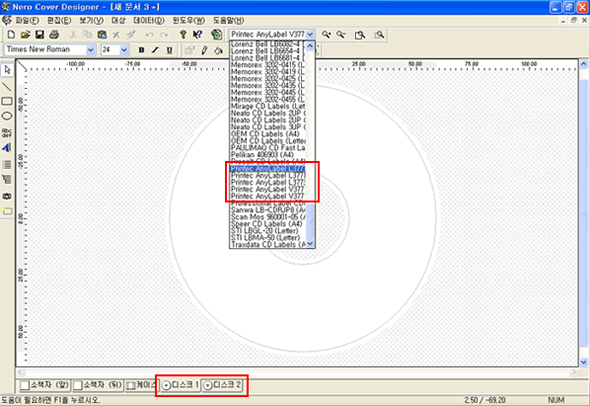The height and width of the screenshot is (406, 590).
Task: Toggle Italic formatting
Action: click(x=155, y=50)
